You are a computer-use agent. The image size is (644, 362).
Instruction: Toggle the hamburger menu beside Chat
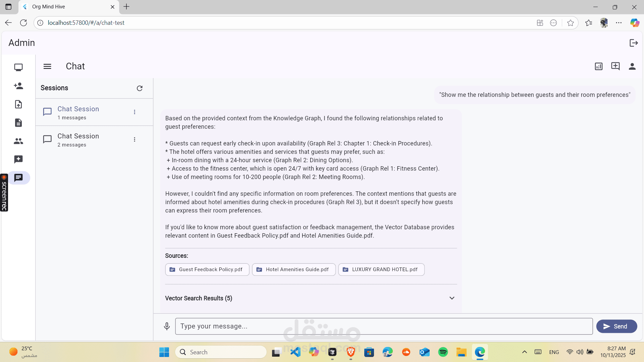(x=47, y=66)
